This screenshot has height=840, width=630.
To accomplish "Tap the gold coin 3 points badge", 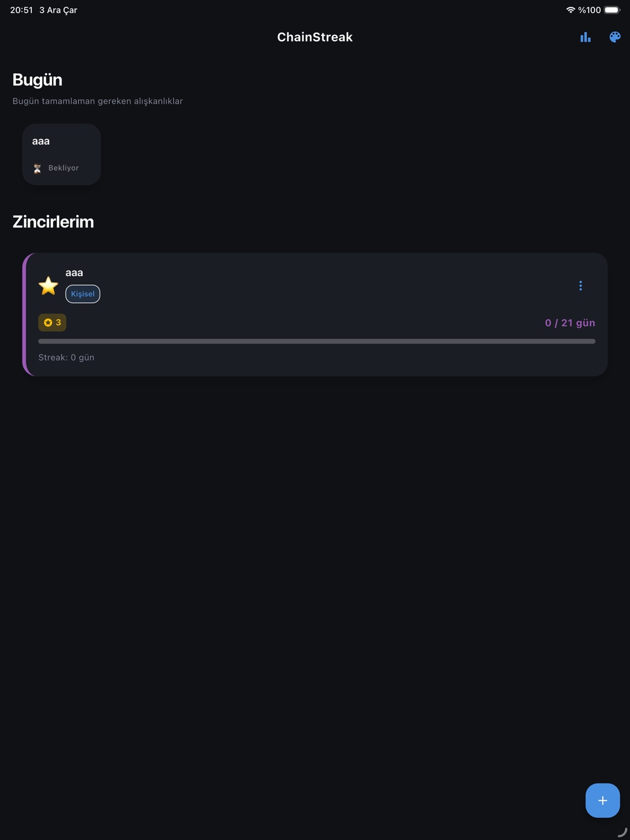I will 52,323.
